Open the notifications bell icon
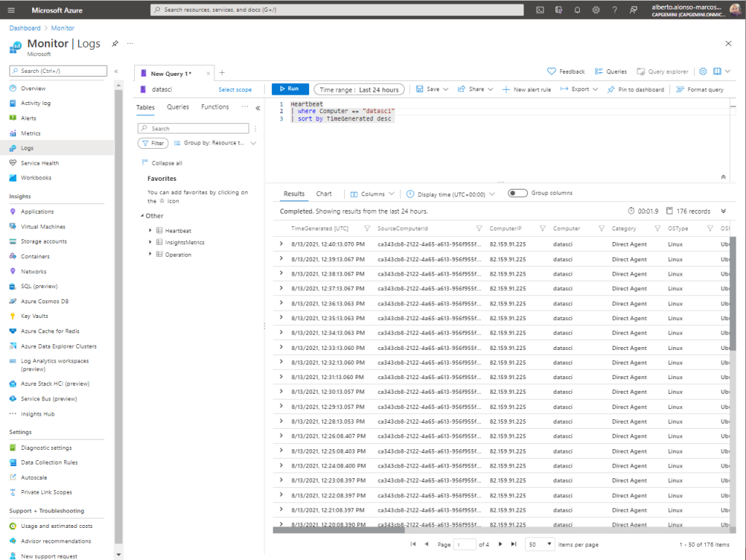This screenshot has width=746, height=560. tap(577, 10)
